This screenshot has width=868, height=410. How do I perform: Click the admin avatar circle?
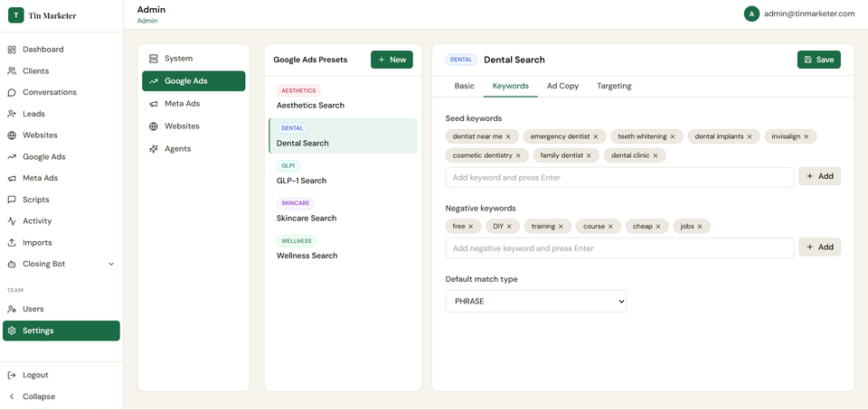(x=751, y=14)
